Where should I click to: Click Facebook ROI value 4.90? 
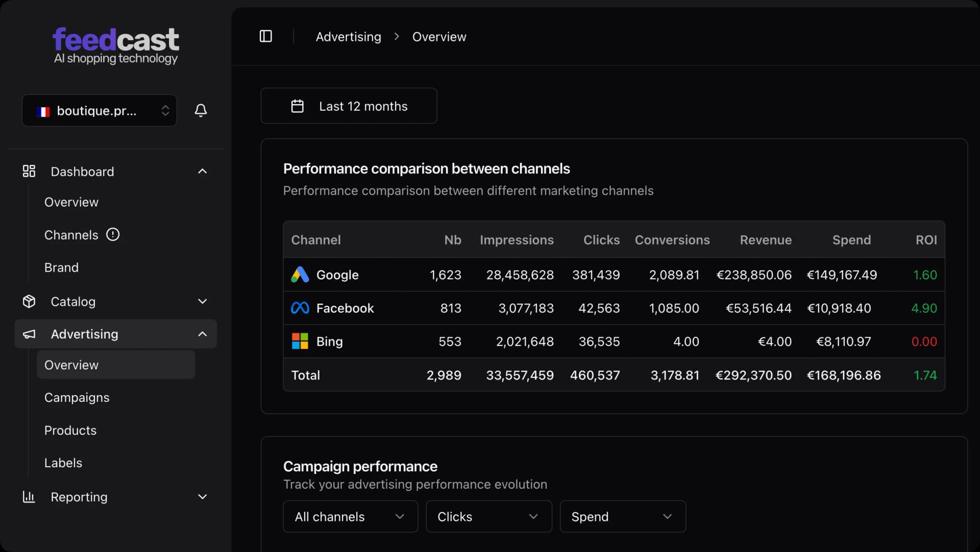[924, 308]
